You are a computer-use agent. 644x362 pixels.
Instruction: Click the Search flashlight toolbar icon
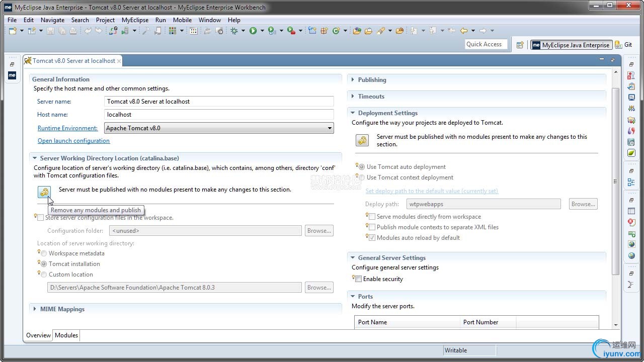click(381, 31)
